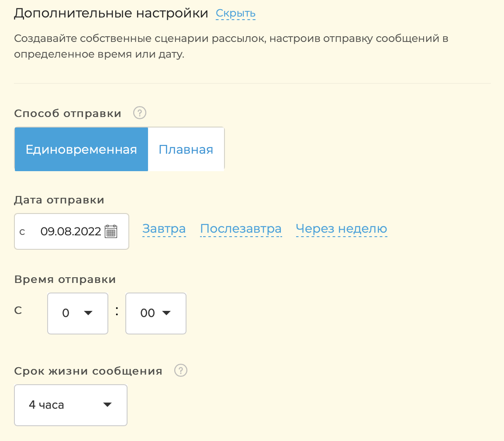This screenshot has height=441, width=504.
Task: Click the help icon near «Срок жизни сообщения»
Action: tap(181, 370)
